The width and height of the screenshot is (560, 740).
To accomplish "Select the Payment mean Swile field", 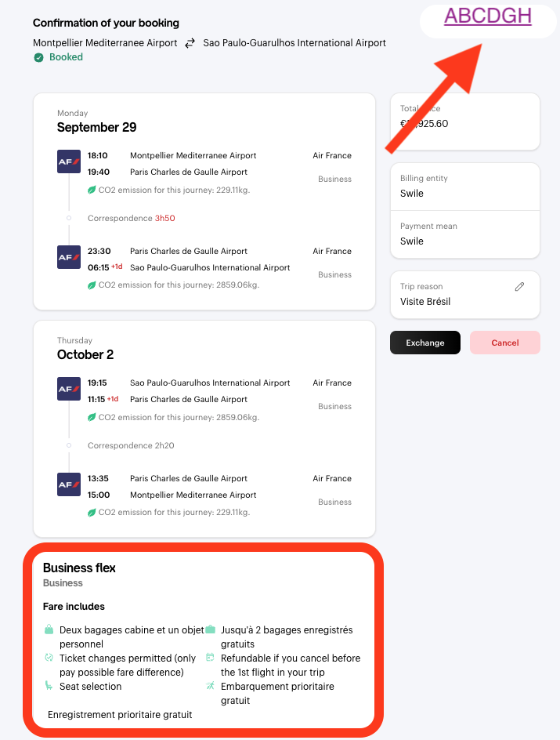I will pyautogui.click(x=465, y=234).
